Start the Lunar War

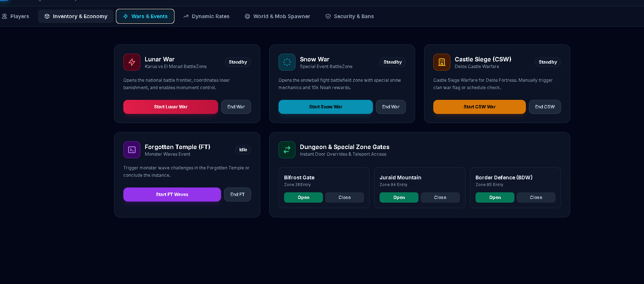point(171,107)
